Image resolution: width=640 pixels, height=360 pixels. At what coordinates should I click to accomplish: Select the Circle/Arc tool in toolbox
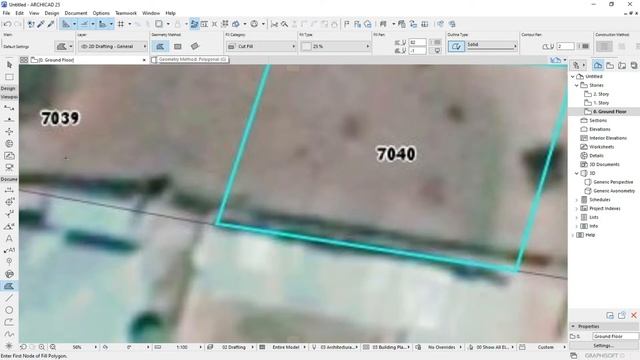pyautogui.click(x=9, y=310)
